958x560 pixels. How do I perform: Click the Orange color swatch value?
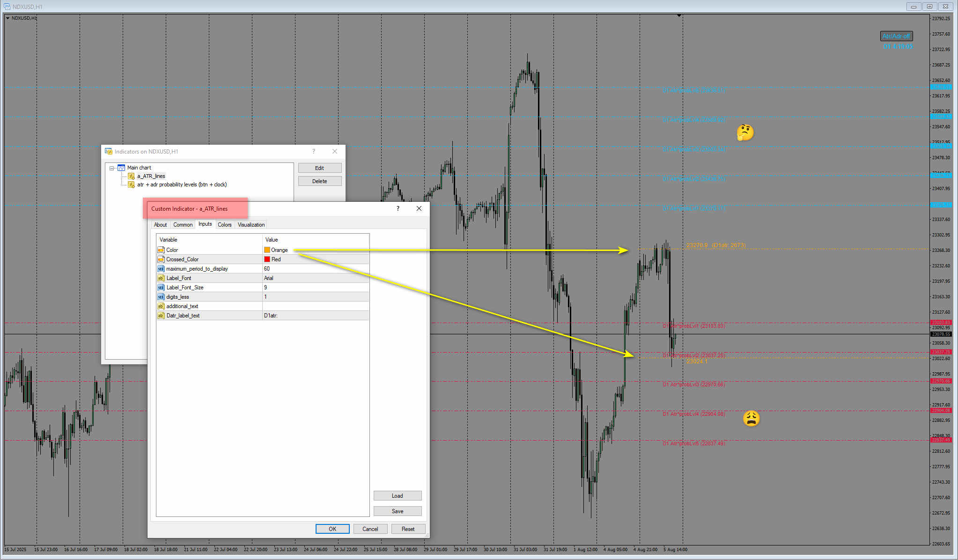[267, 250]
